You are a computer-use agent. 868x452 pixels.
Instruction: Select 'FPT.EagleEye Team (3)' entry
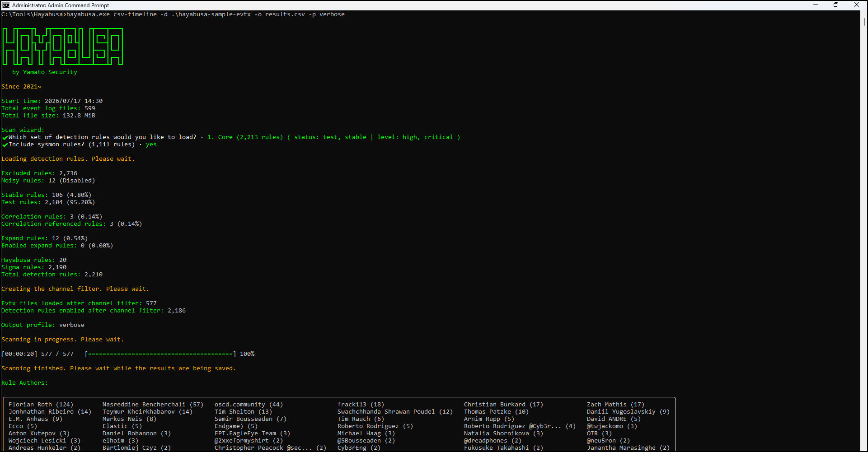click(x=253, y=433)
